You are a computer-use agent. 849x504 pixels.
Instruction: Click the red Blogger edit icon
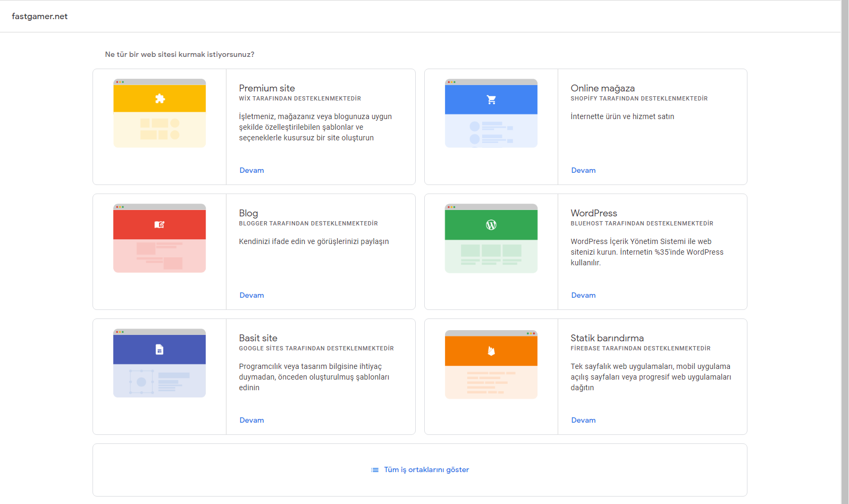pos(159,224)
